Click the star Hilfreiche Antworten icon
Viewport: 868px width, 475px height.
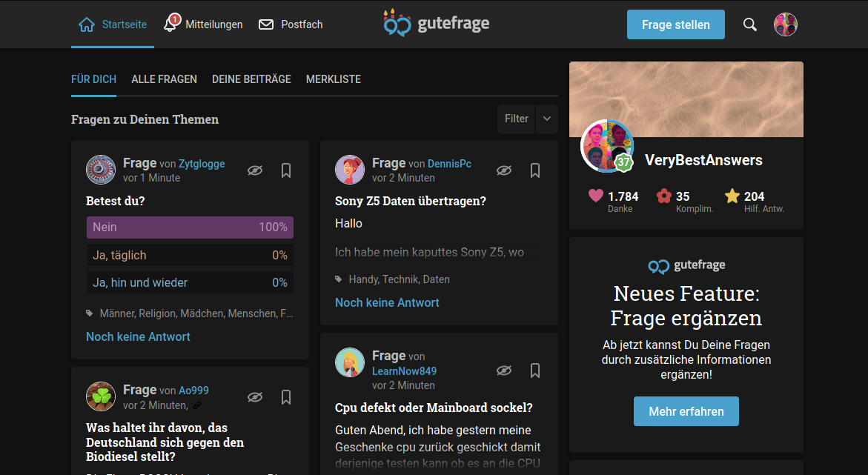tap(732, 196)
